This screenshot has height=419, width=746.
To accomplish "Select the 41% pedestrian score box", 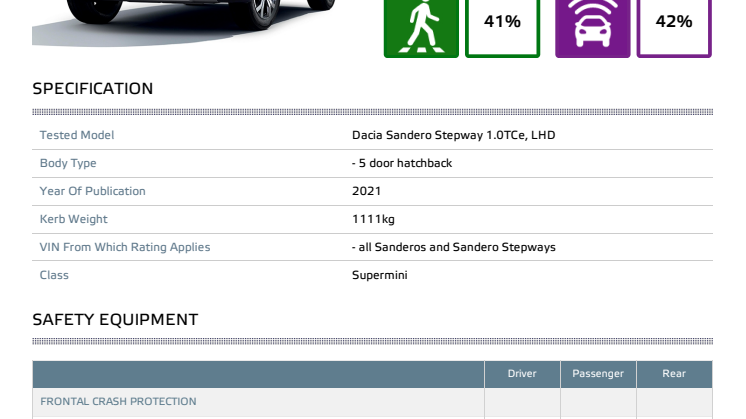I will [x=502, y=29].
